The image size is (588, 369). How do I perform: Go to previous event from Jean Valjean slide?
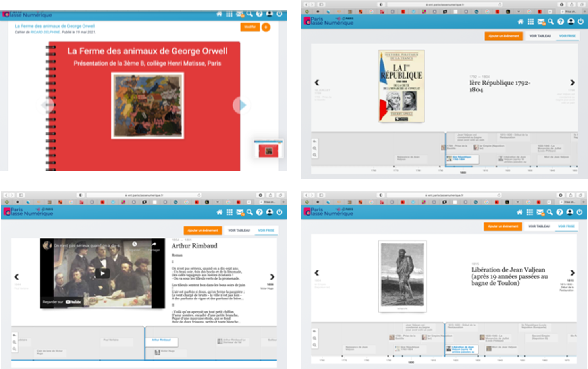coord(317,273)
